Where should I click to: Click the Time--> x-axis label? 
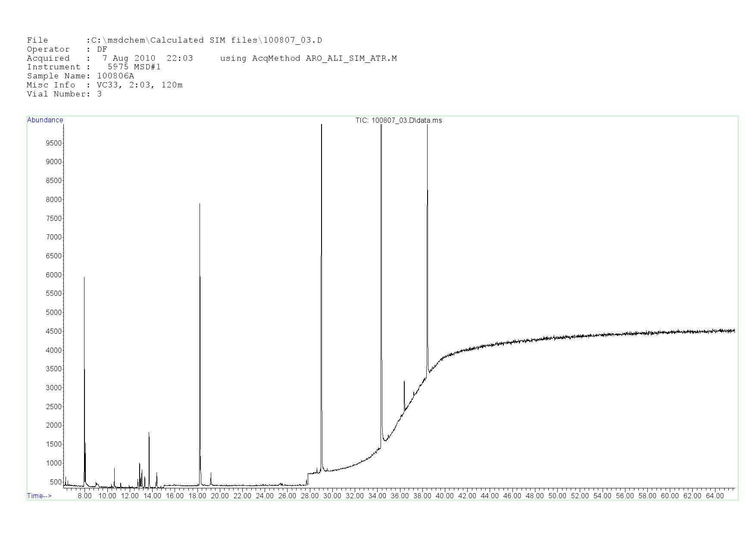click(x=39, y=496)
